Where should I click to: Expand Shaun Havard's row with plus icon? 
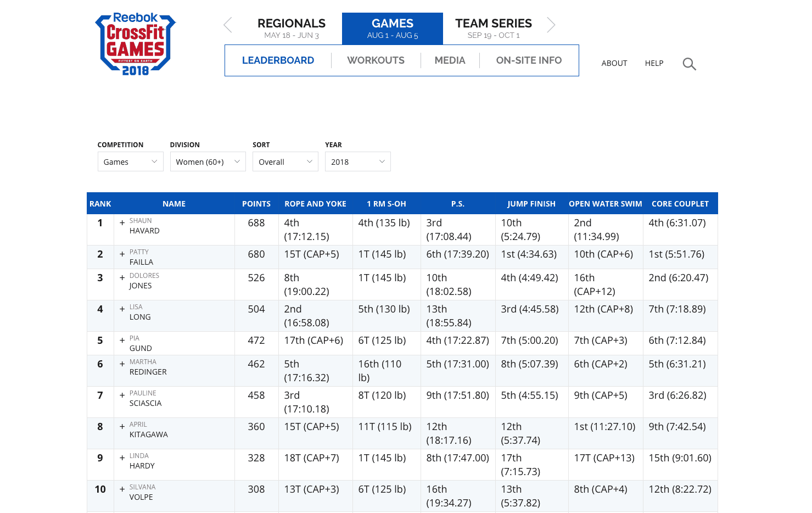122,223
